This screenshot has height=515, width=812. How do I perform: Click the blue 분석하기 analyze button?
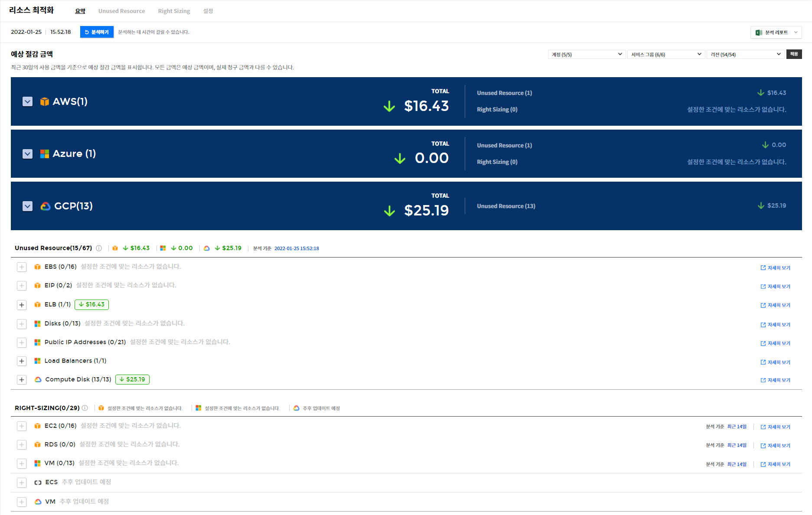(x=97, y=32)
